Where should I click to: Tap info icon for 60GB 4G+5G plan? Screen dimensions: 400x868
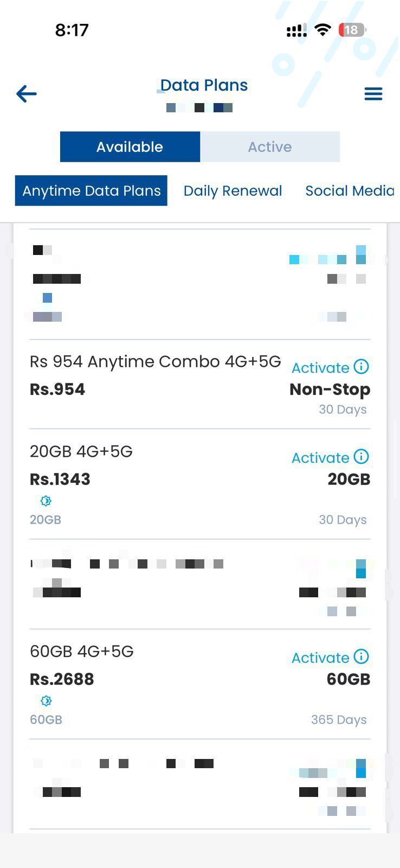(361, 656)
